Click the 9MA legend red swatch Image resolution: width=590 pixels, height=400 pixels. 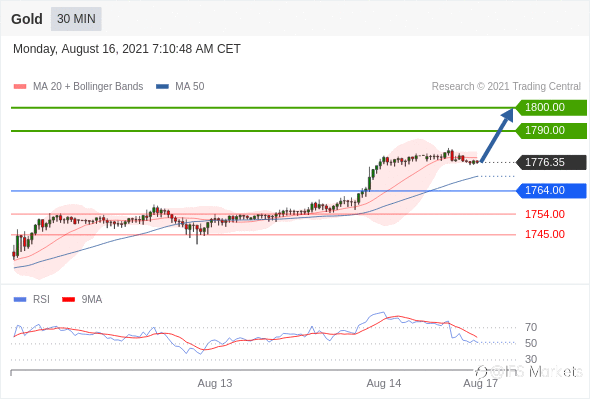[x=68, y=300]
